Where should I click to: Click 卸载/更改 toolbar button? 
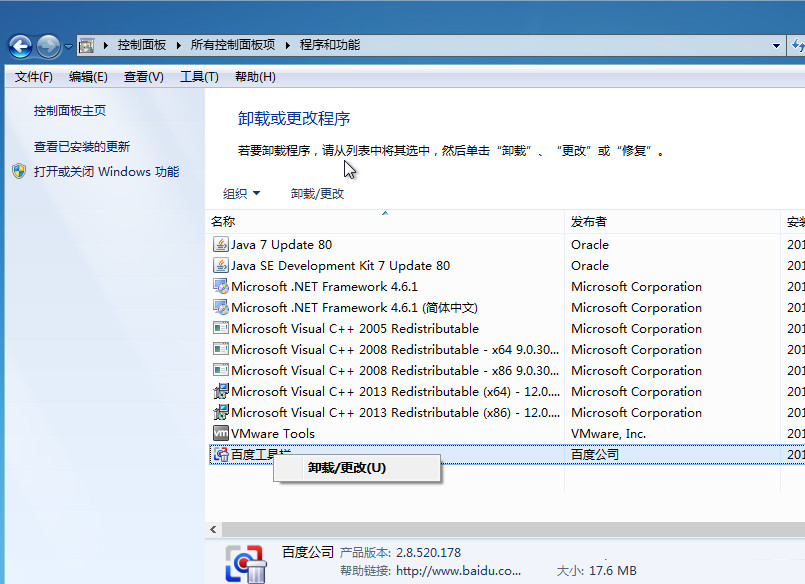click(x=317, y=193)
